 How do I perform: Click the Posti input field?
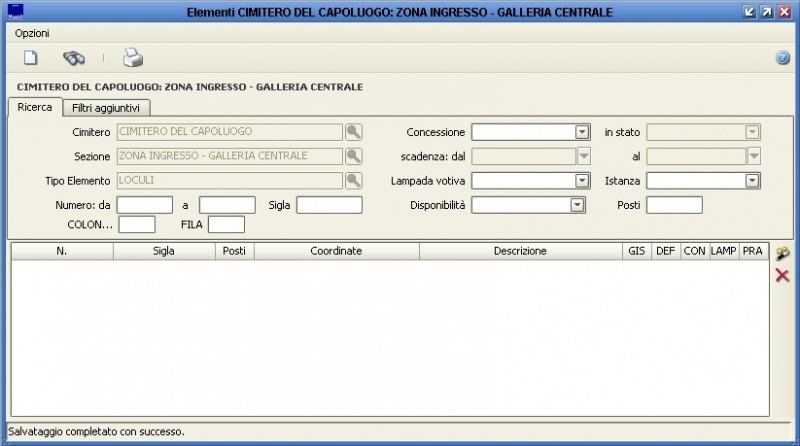(674, 205)
